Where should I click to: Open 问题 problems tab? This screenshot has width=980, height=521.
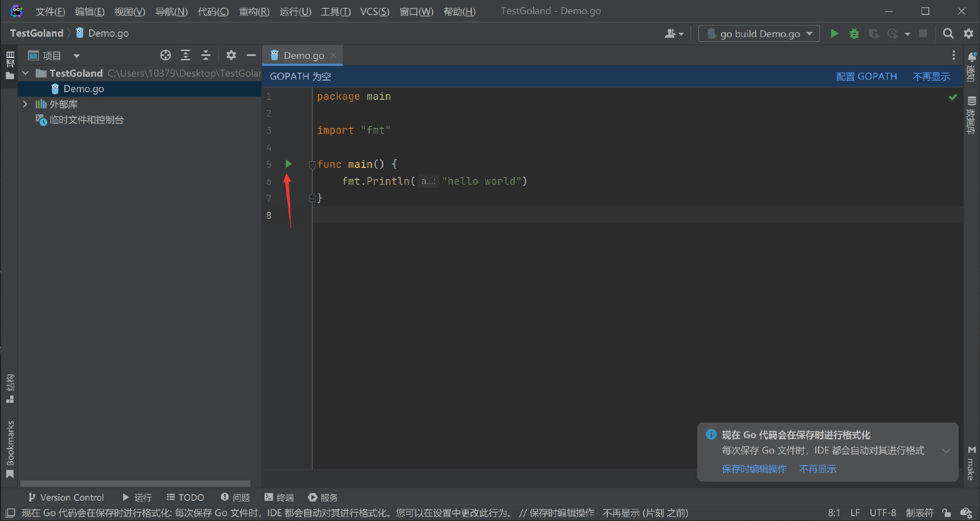point(235,497)
